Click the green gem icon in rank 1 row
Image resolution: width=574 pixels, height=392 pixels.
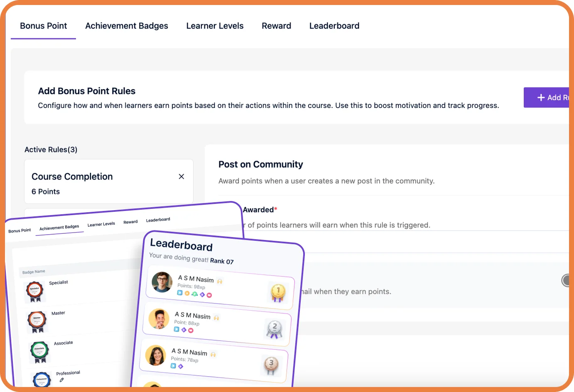pos(194,294)
